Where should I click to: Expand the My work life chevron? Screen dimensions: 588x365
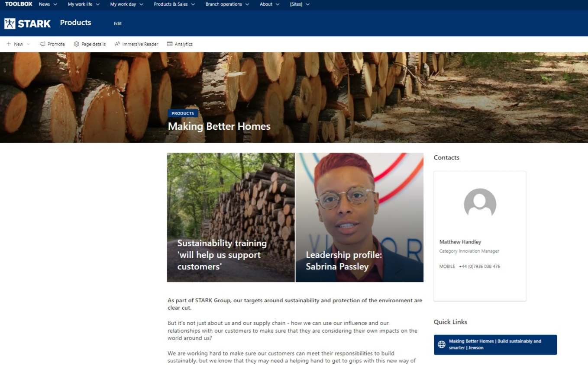[x=97, y=4]
